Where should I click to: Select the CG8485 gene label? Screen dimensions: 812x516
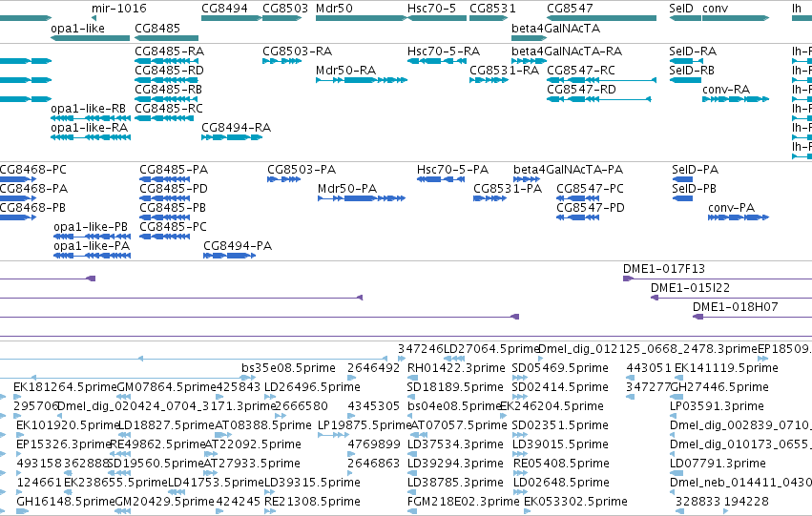click(x=157, y=28)
